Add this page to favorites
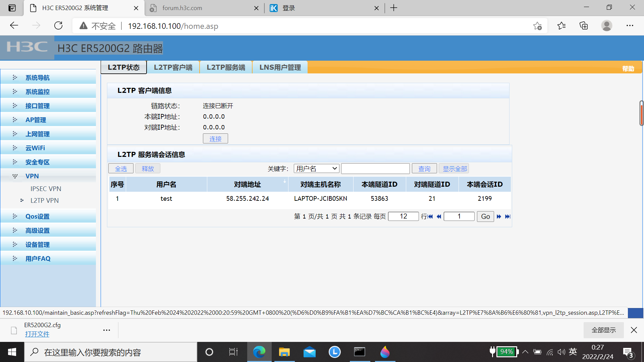Screen dimensions: 644x362 coord(537,26)
